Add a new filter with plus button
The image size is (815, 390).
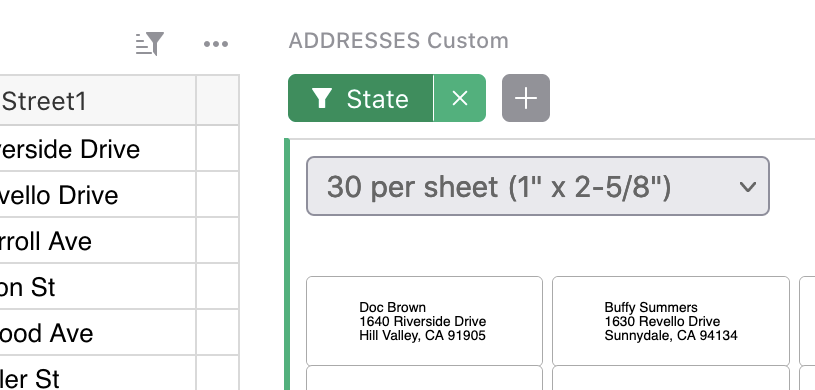(x=525, y=98)
